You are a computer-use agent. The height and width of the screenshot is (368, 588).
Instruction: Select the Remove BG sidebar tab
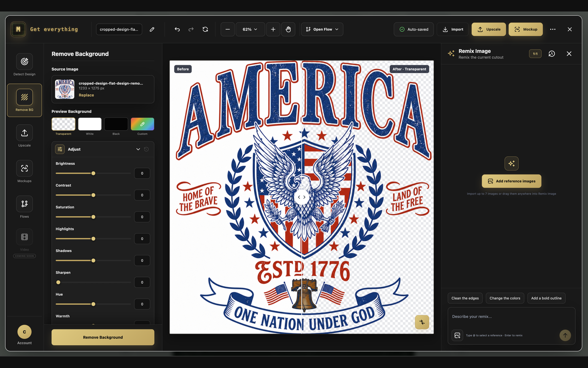click(x=24, y=100)
